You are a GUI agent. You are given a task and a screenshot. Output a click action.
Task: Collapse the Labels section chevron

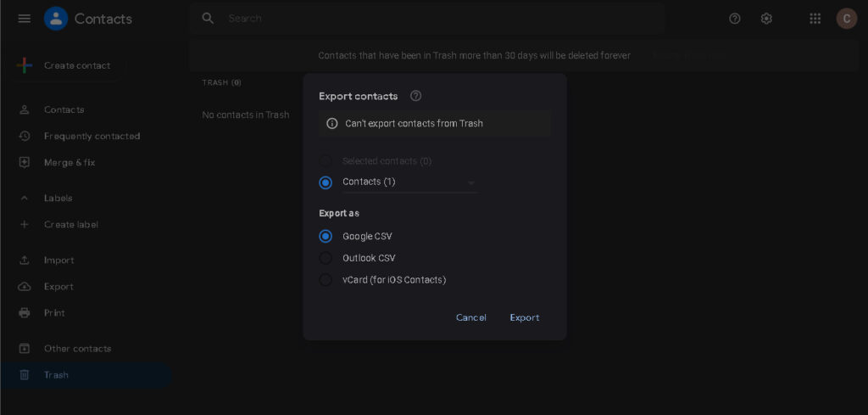(25, 198)
